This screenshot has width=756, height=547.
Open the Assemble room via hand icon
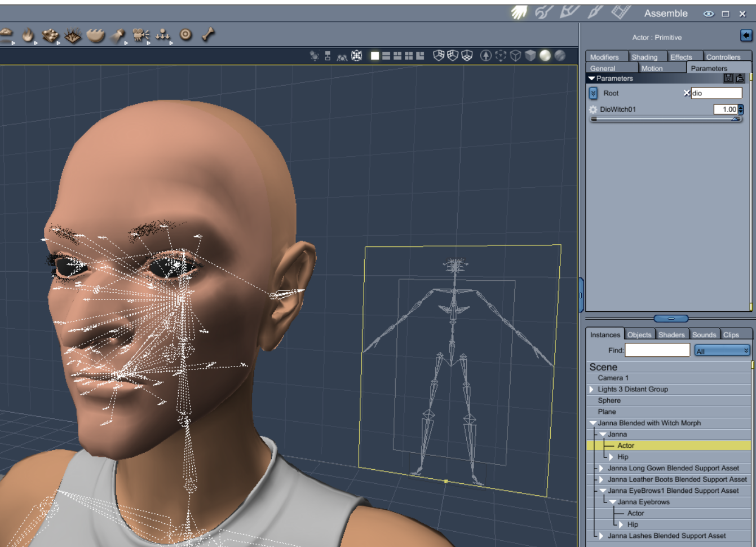point(519,12)
